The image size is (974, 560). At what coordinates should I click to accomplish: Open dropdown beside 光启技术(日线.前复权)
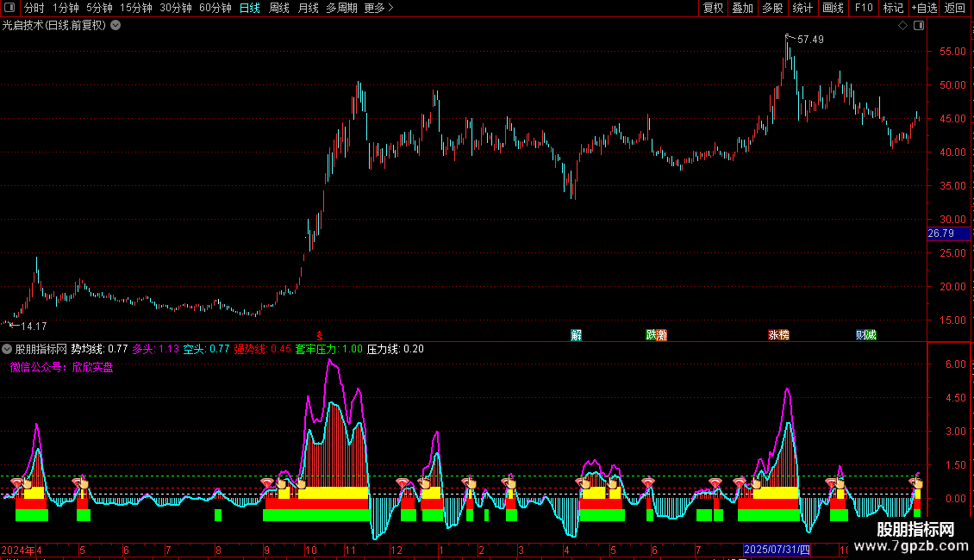tap(116, 26)
